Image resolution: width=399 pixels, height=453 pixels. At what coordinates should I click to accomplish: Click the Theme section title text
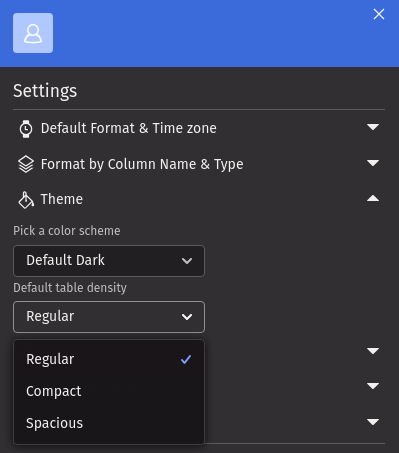[x=62, y=199]
